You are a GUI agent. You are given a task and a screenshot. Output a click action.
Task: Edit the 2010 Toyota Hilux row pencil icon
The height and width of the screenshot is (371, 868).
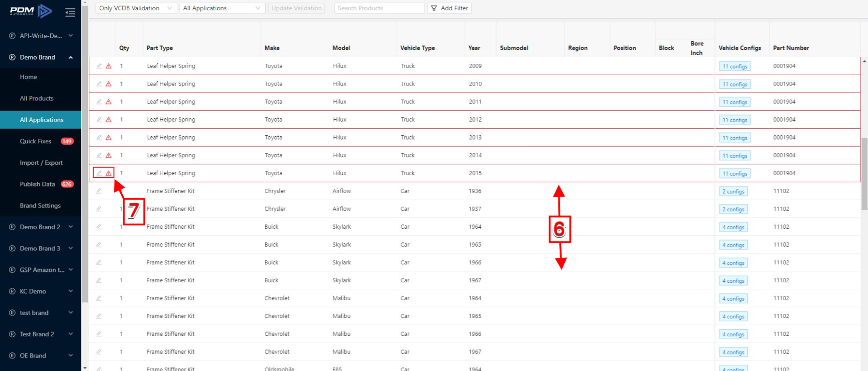(99, 84)
